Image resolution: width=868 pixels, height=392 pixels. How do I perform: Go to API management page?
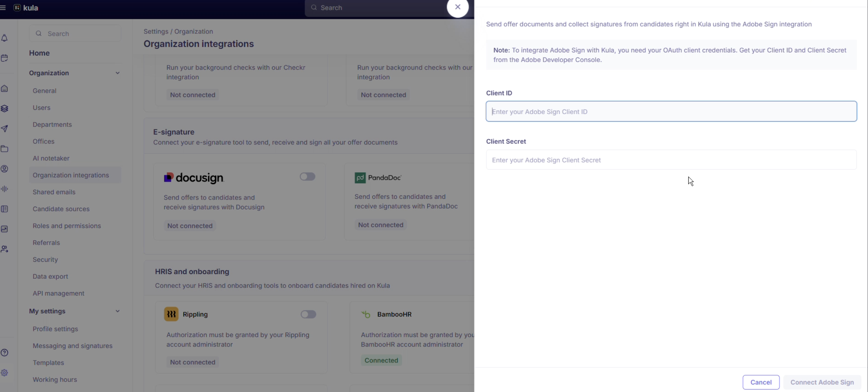tap(58, 293)
